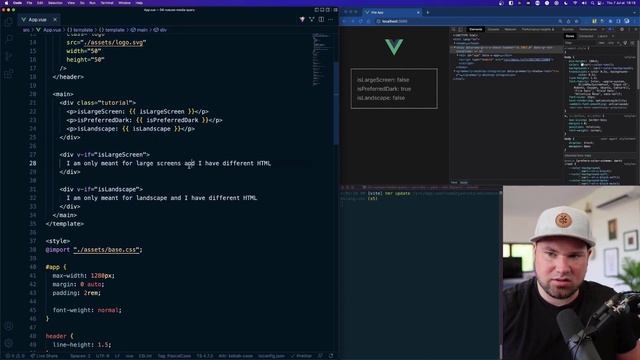The height and width of the screenshot is (360, 640).
Task: Select DevTools Elements tab
Action: tap(476, 29)
